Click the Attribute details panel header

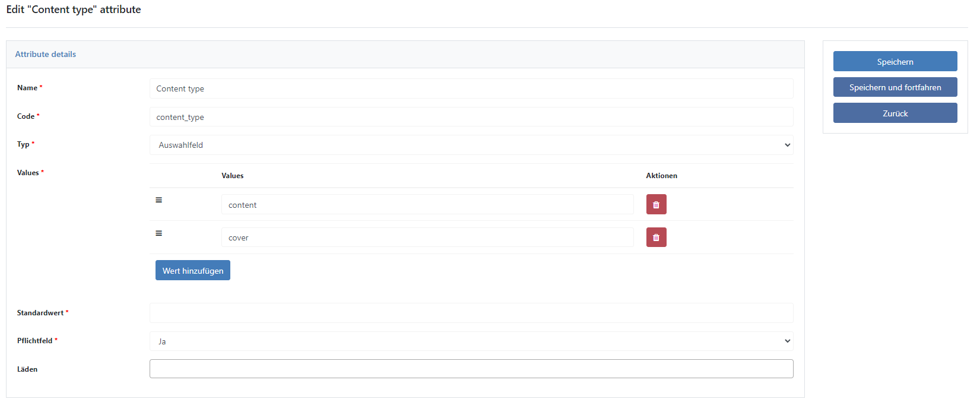tap(405, 54)
